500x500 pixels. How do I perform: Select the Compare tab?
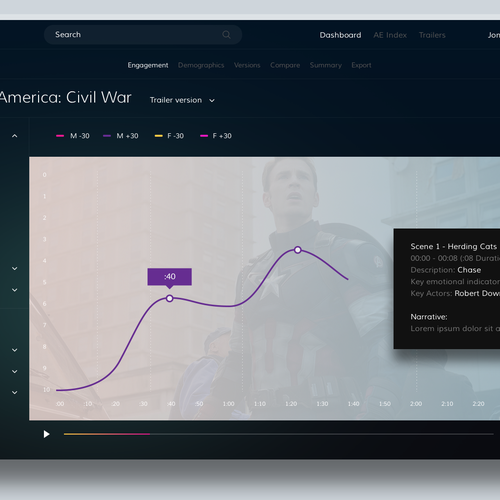285,65
